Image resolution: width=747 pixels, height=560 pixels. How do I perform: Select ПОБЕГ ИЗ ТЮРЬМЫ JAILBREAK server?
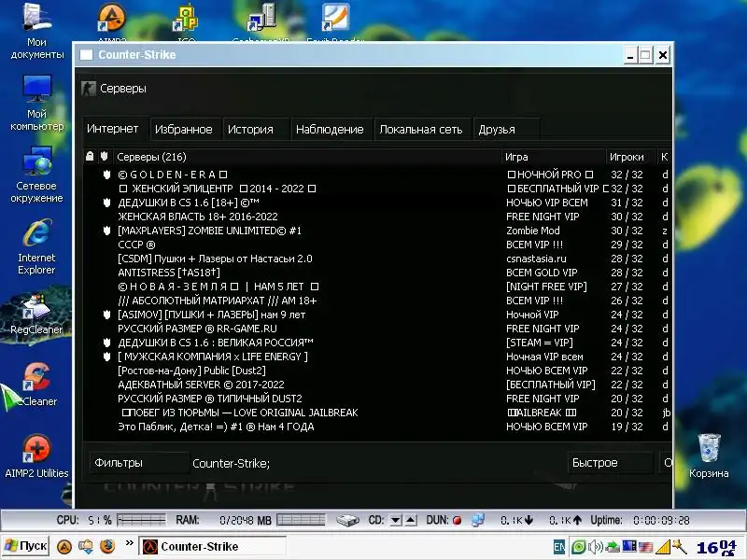click(376, 413)
